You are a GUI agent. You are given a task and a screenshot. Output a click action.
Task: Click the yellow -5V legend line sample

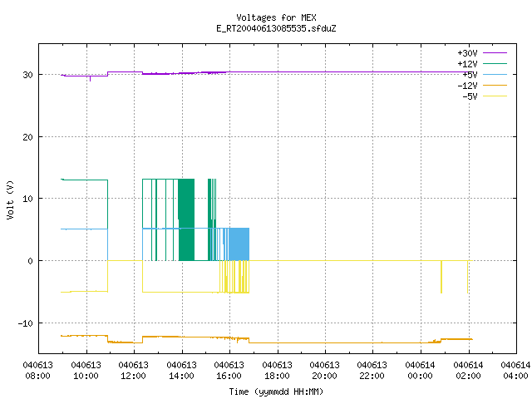coord(495,96)
